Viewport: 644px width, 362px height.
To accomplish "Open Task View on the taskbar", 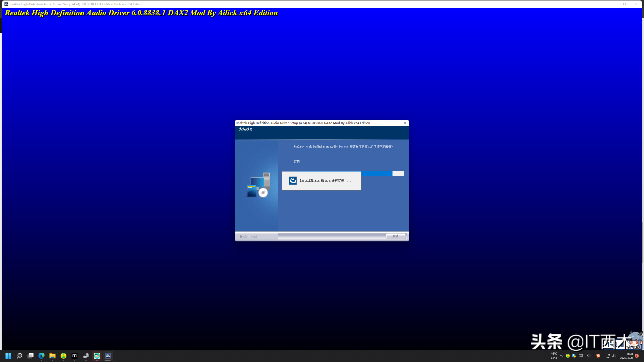I will (30, 356).
